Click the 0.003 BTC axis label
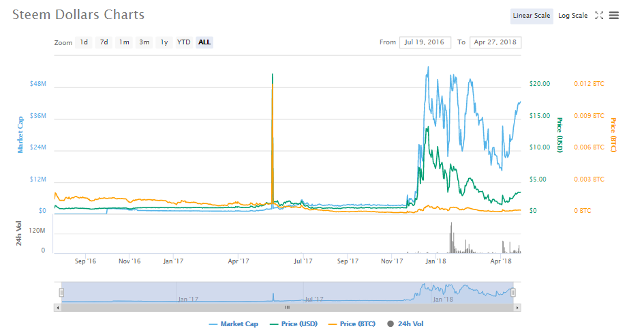This screenshot has width=644, height=333. click(x=589, y=179)
